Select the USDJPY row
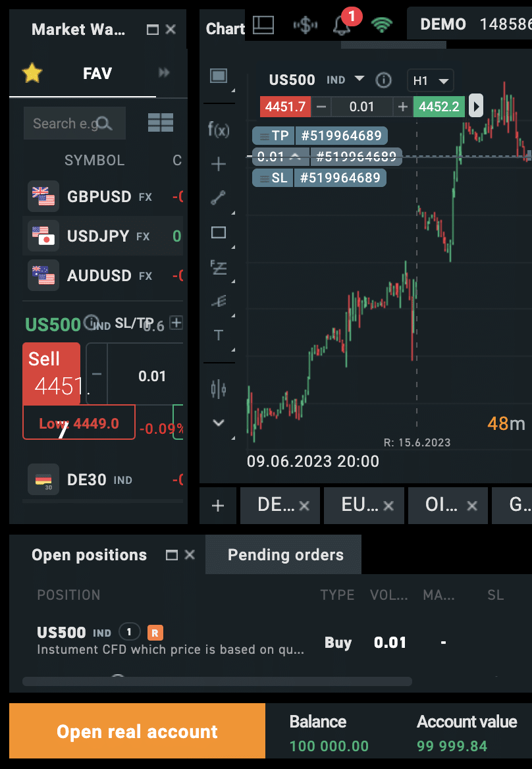This screenshot has width=532, height=769. (103, 236)
